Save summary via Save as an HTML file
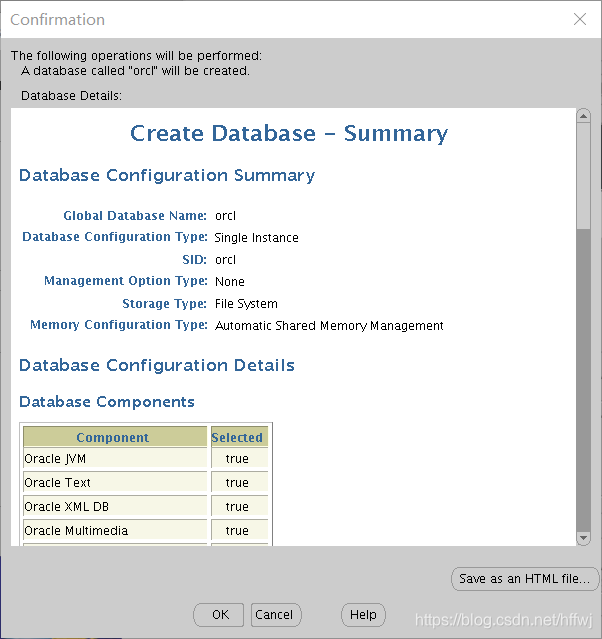Image resolution: width=602 pixels, height=639 pixels. [x=525, y=579]
